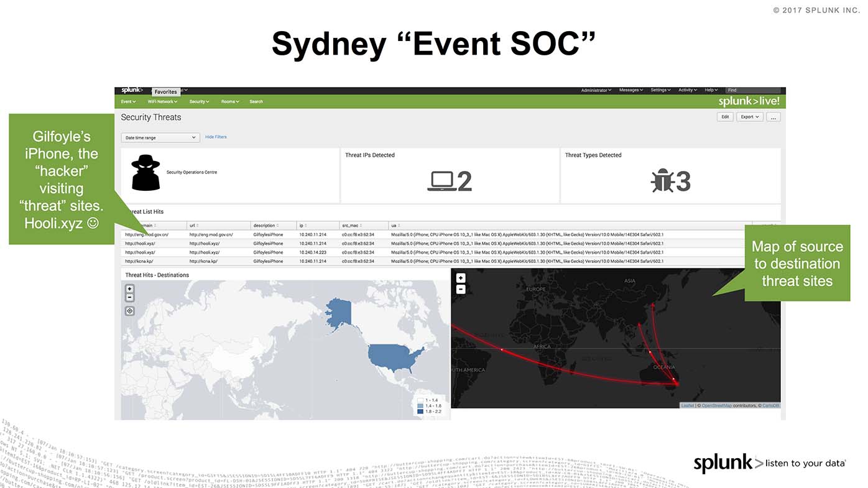Click inside the Find search field

752,90
